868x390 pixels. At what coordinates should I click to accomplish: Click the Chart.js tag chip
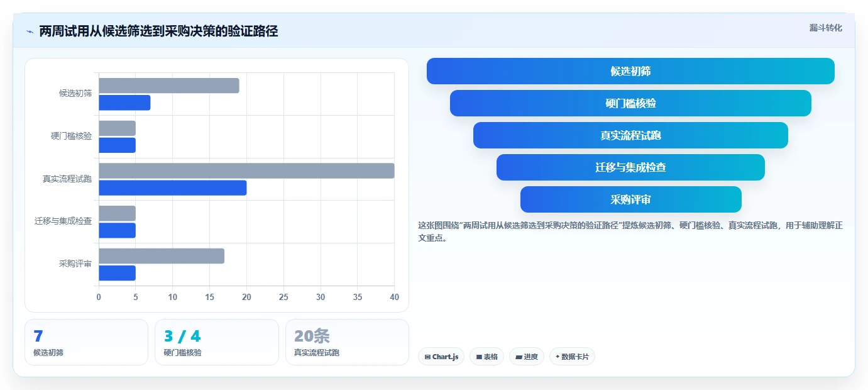pyautogui.click(x=441, y=357)
